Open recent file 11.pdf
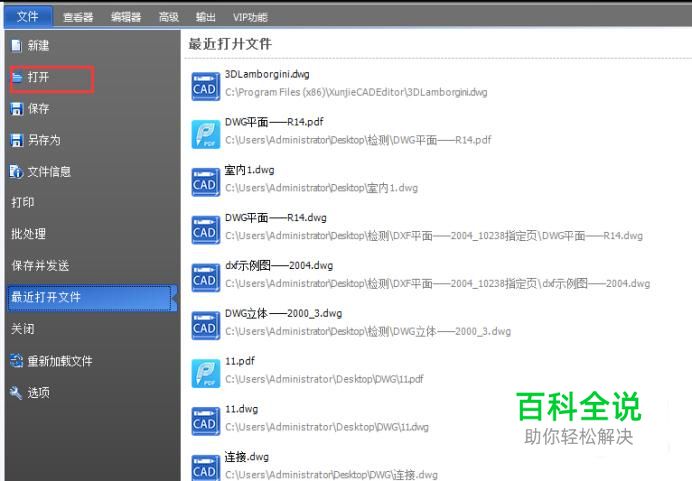The image size is (692, 481). tap(240, 361)
